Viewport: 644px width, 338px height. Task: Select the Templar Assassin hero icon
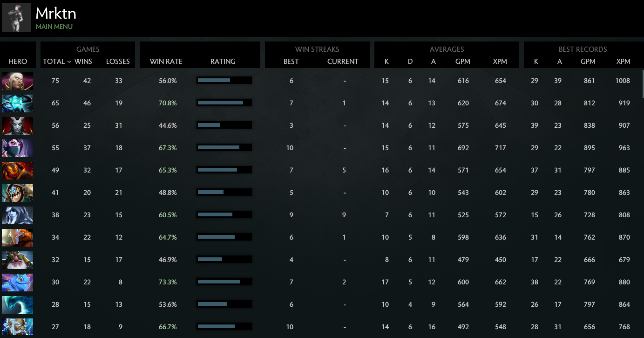coord(17,148)
